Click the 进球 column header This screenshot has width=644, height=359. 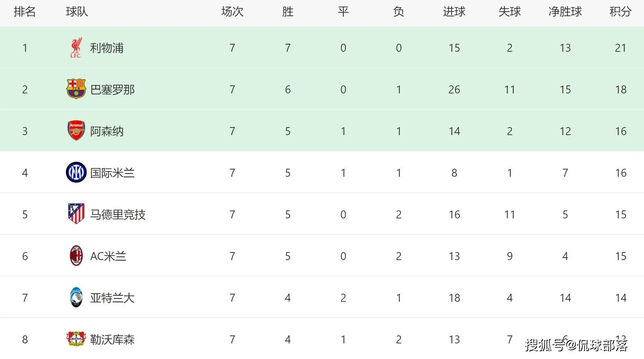tap(454, 12)
